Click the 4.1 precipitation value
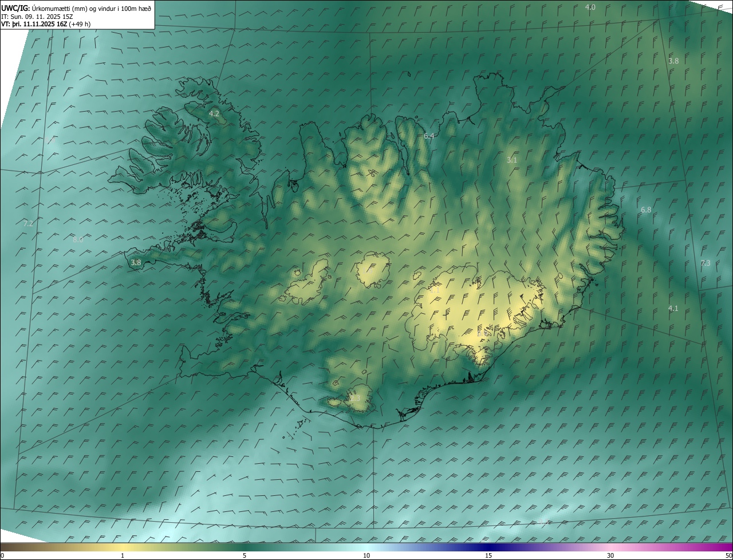This screenshot has height=560, width=733. [673, 309]
